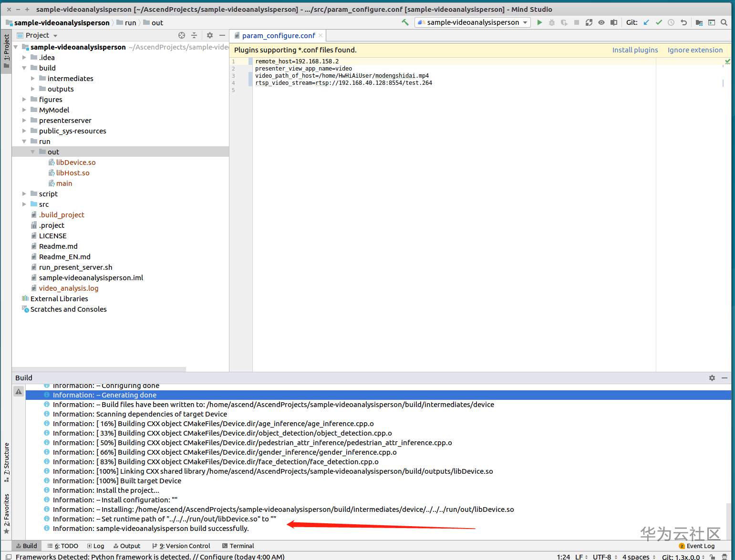Expand the script folder
The width and height of the screenshot is (735, 560).
click(24, 194)
